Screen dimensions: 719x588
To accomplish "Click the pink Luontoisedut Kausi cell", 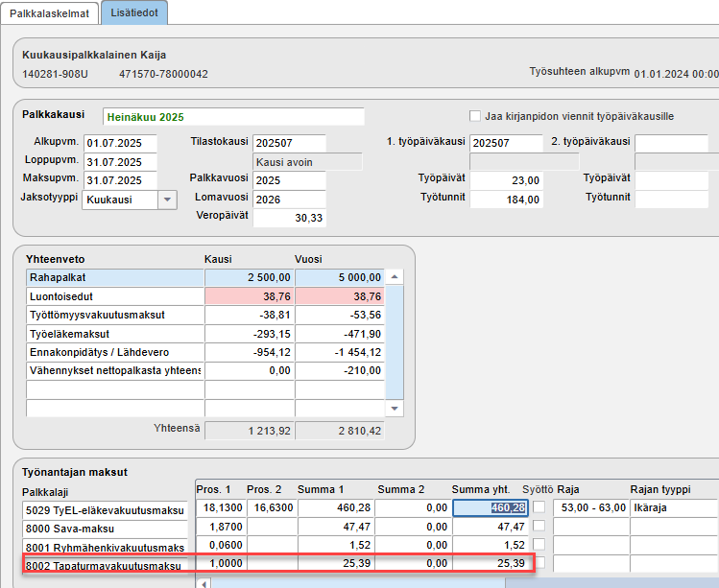I will pos(249,296).
